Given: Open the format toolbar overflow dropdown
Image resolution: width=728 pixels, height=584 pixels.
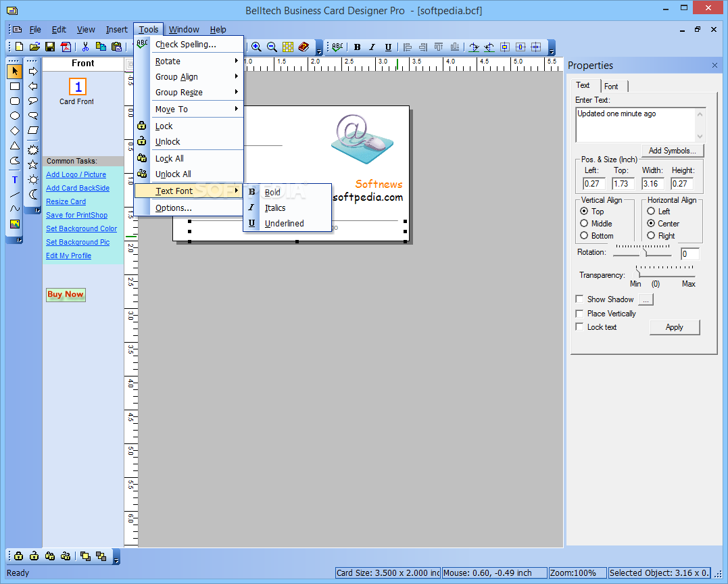Looking at the screenshot, I should [552, 47].
